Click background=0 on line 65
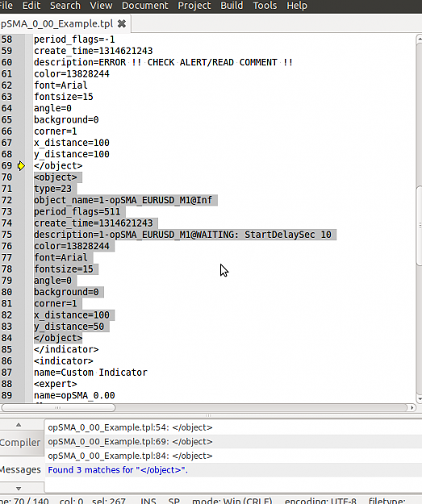This screenshot has width=422, height=504. 66,120
